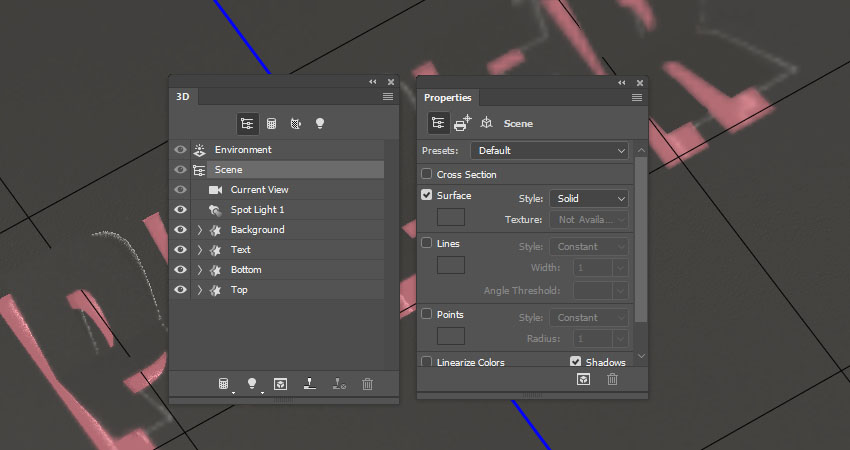Open the Lines Style dropdown

tap(589, 247)
